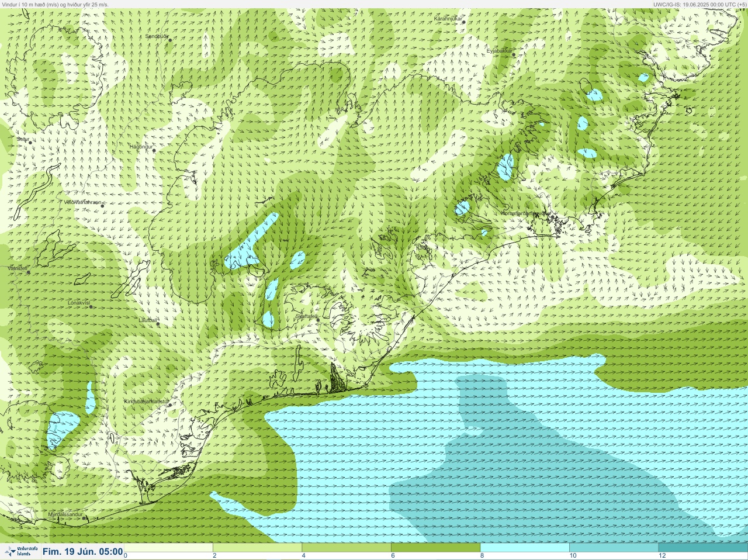This screenshot has height=560, width=748.
Task: Click the legend value 10
Action: tap(573, 555)
